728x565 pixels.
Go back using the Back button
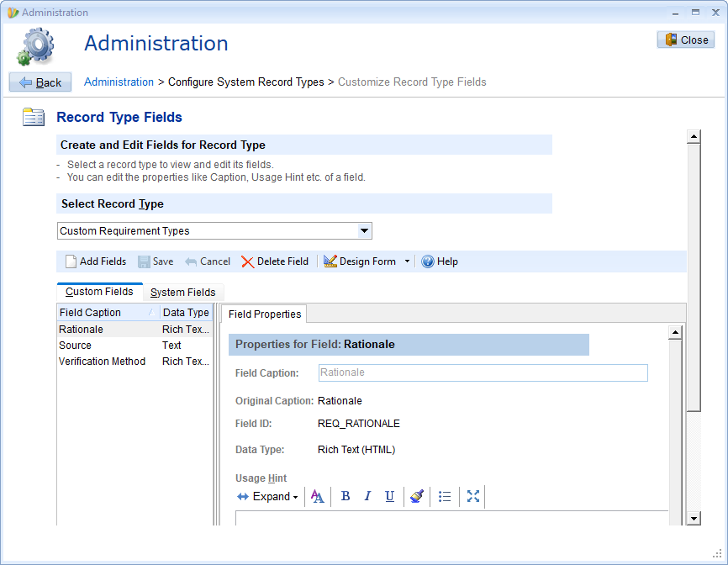[x=40, y=82]
